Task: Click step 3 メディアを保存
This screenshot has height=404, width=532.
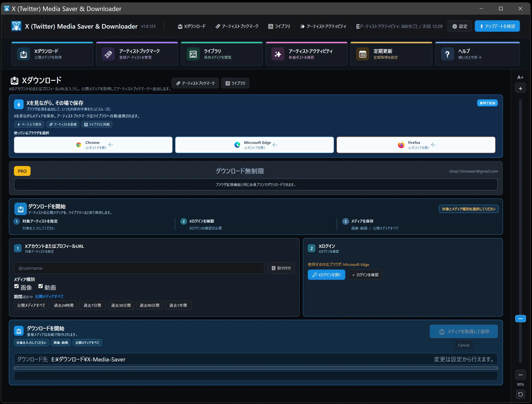Action: click(371, 224)
